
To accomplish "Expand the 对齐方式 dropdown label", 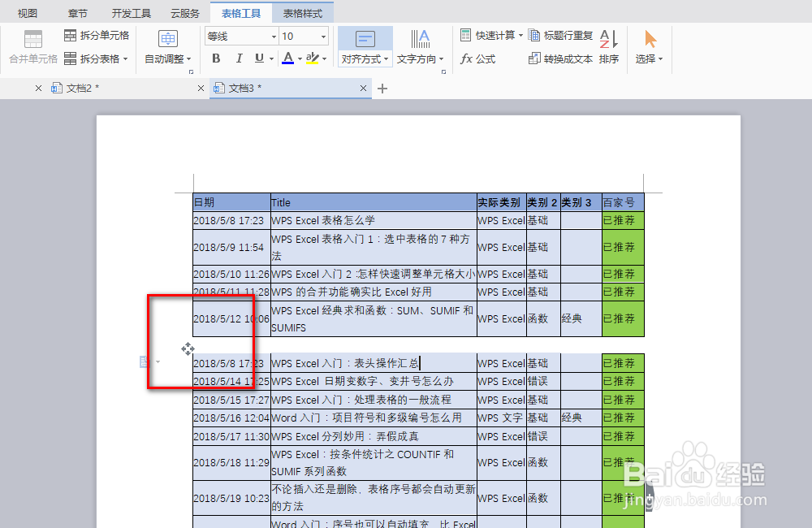I will 365,59.
